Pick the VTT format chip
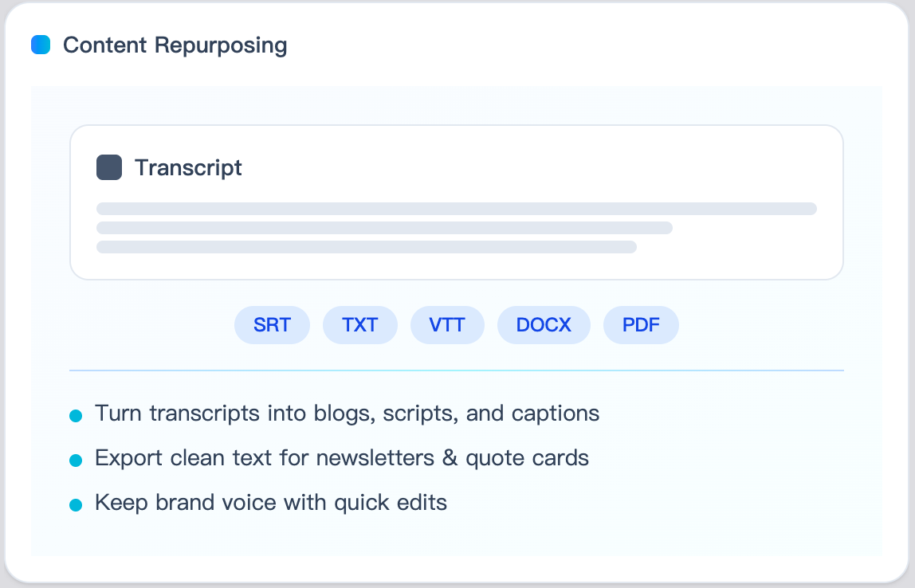 [447, 325]
